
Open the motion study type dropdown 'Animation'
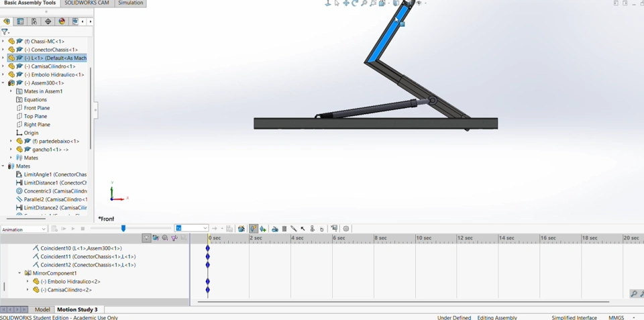coord(24,229)
